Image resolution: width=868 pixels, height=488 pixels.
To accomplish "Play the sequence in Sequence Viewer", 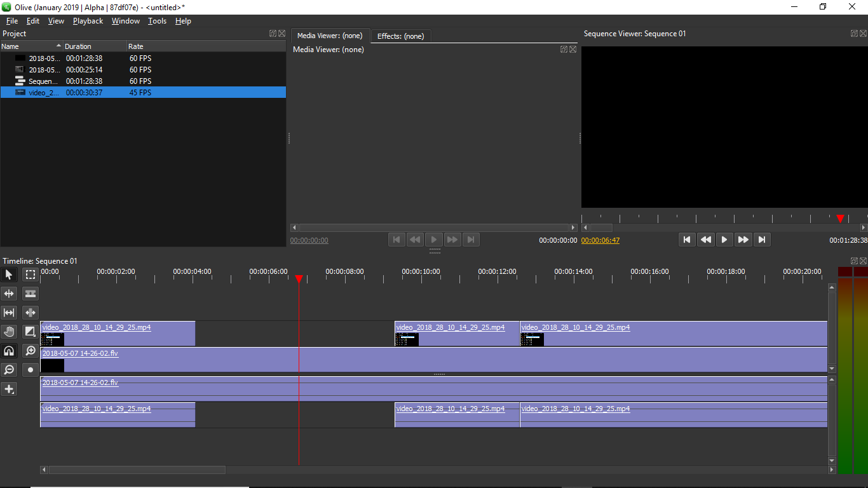I will click(x=724, y=240).
